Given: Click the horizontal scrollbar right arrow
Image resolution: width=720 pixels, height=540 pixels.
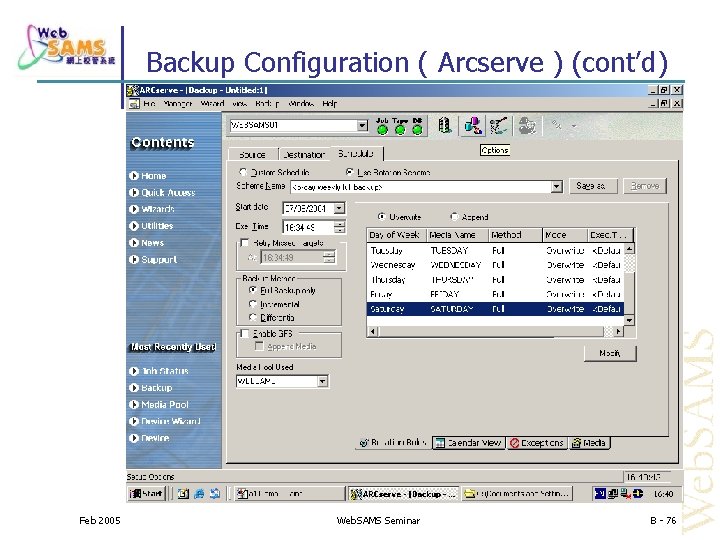Looking at the screenshot, I should [x=619, y=331].
